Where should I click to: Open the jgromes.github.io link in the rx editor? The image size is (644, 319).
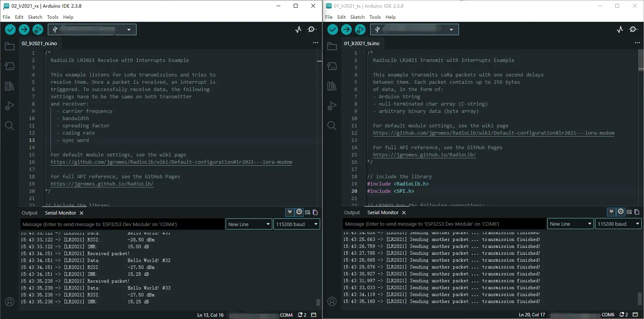tap(102, 184)
